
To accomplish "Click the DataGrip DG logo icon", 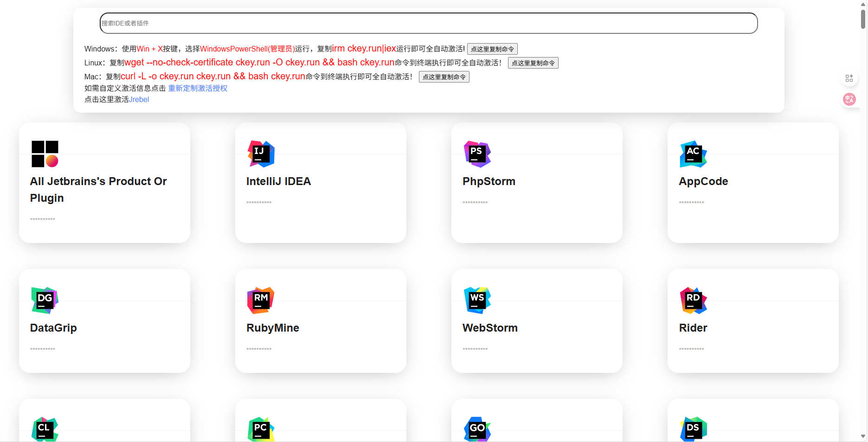I will pyautogui.click(x=45, y=301).
